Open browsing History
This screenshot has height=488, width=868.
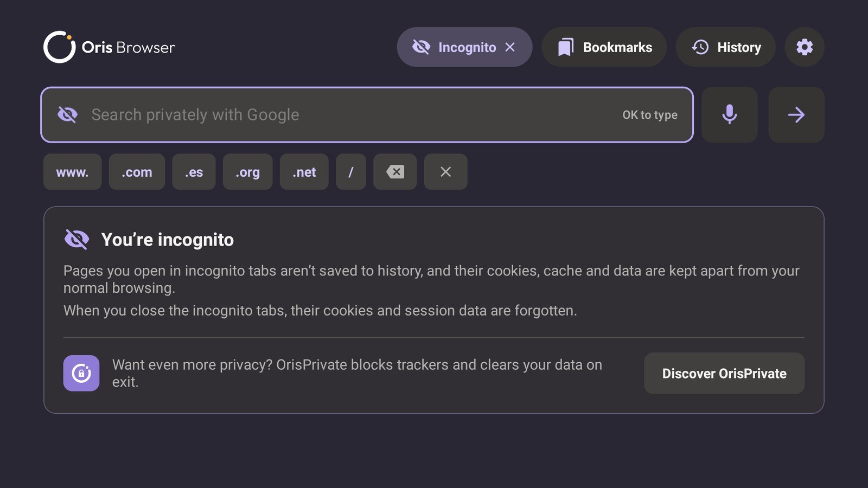click(x=725, y=47)
